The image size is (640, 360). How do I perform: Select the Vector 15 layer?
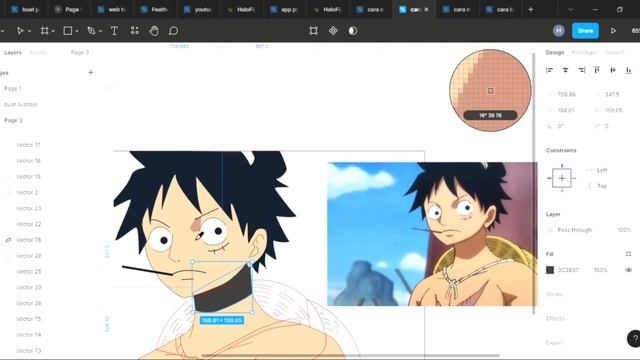point(28,177)
